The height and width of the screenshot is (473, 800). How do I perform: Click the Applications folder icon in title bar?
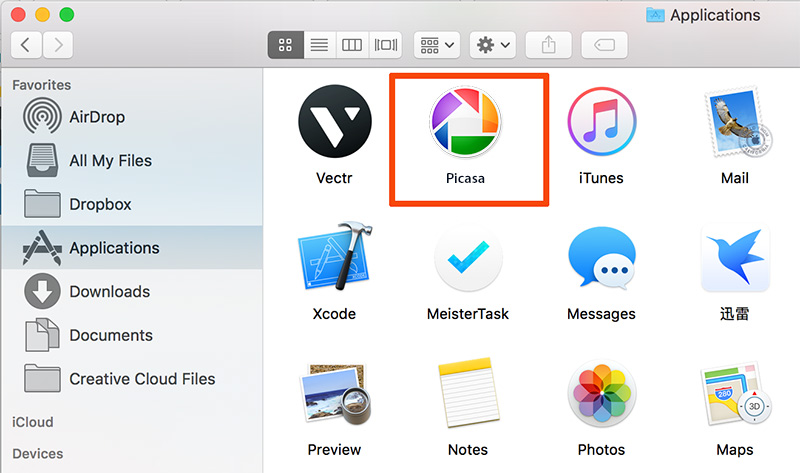coord(655,15)
